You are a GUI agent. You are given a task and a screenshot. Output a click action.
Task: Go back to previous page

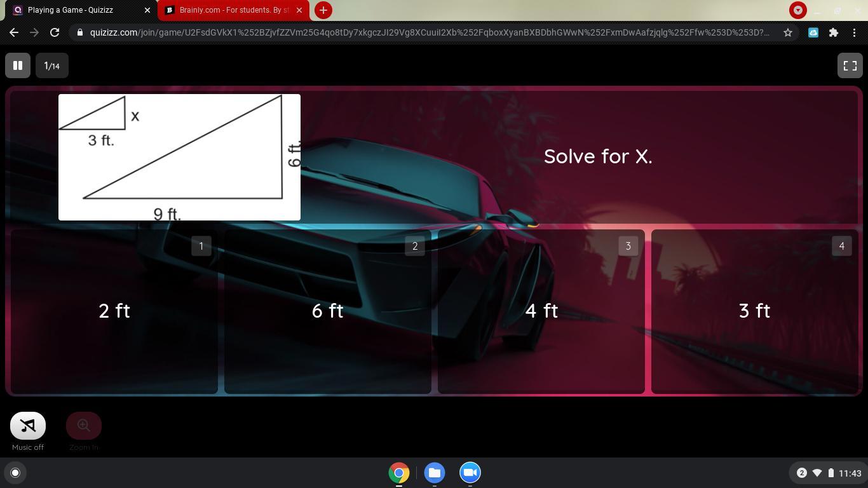point(14,32)
